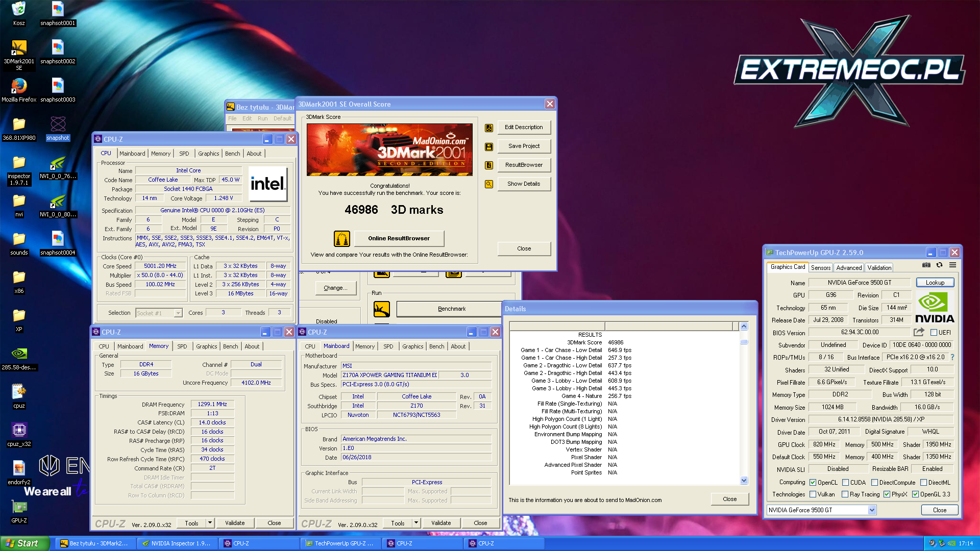Open the endorfy2 image file icon
Screen dimensions: 980x551
[19, 468]
